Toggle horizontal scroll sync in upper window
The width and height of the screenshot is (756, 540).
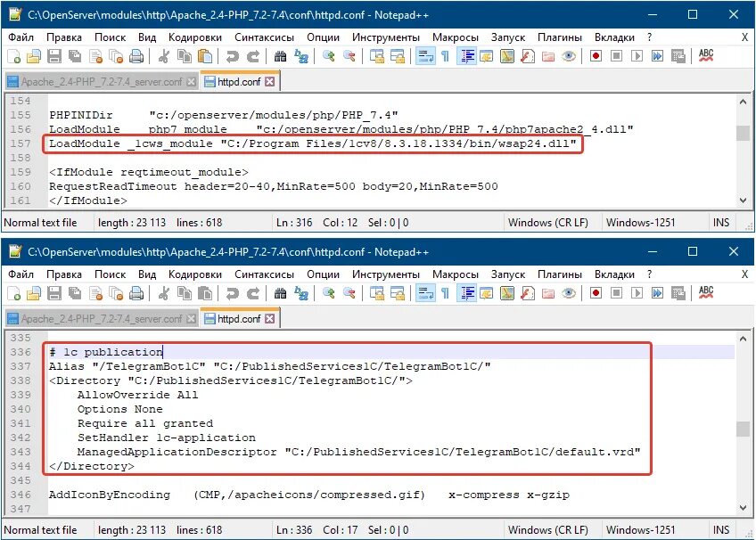[398, 57]
